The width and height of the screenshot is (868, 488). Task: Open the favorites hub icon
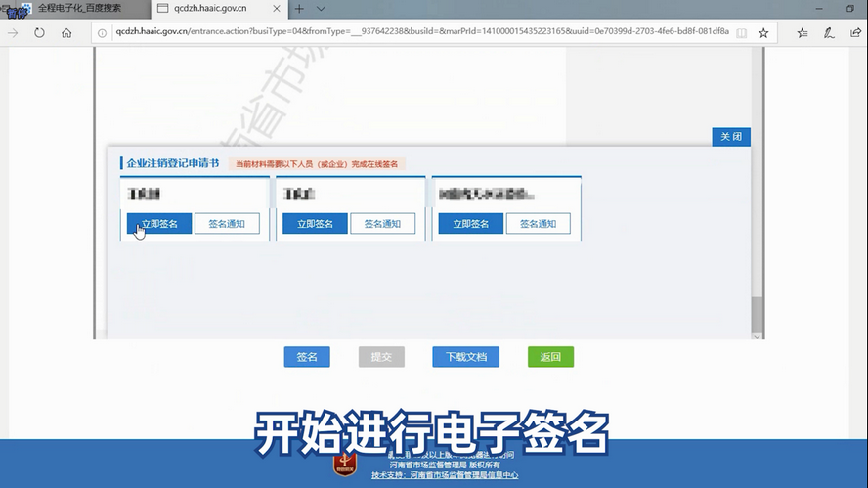point(803,33)
